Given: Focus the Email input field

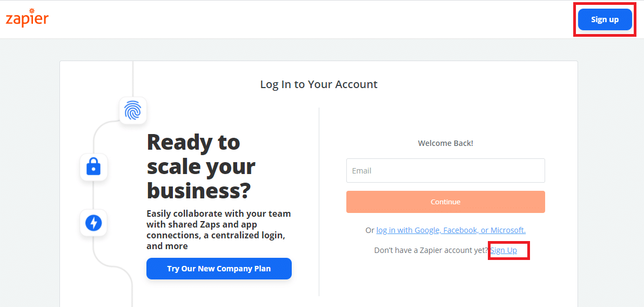Looking at the screenshot, I should coord(445,171).
